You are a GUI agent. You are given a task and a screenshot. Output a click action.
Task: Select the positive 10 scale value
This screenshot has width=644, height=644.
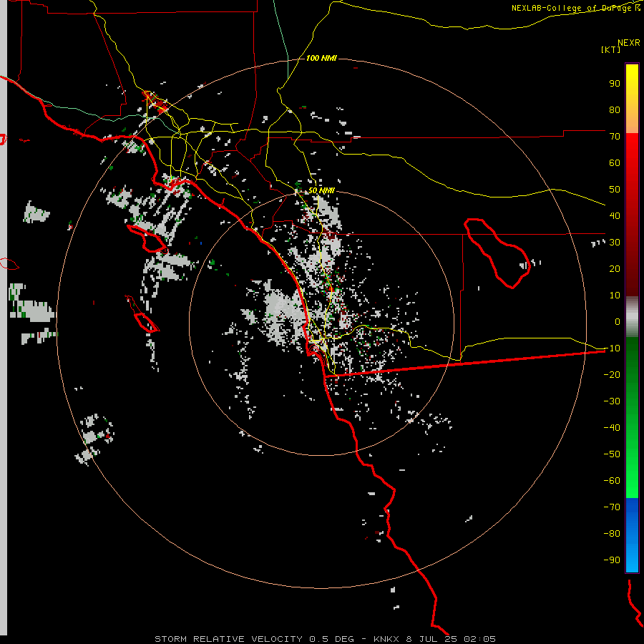pyautogui.click(x=615, y=296)
